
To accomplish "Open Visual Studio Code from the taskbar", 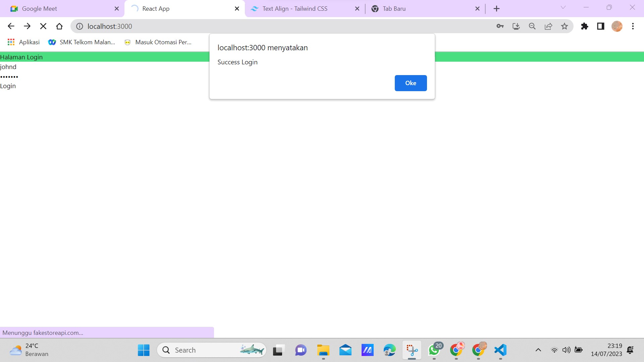I will click(500, 350).
